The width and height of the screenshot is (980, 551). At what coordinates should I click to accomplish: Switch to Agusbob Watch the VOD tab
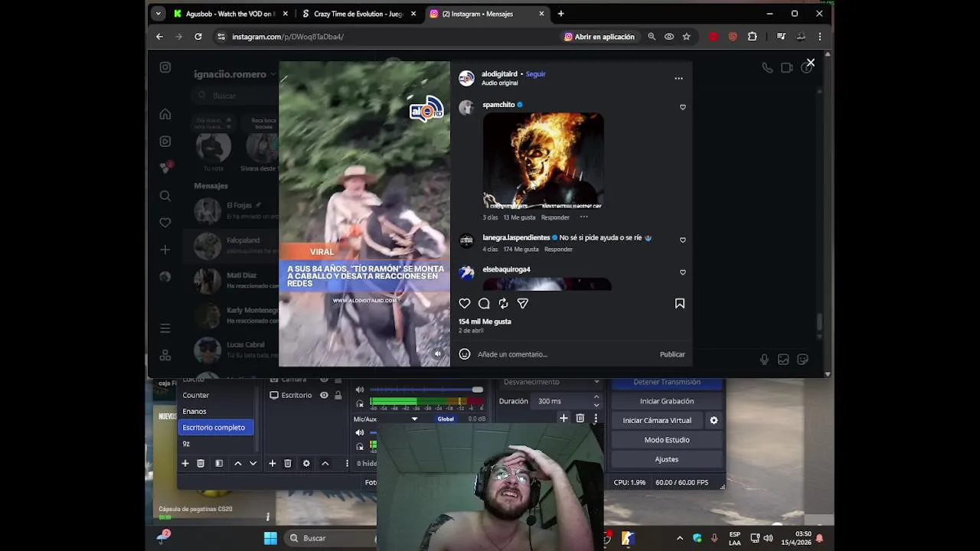pos(230,14)
